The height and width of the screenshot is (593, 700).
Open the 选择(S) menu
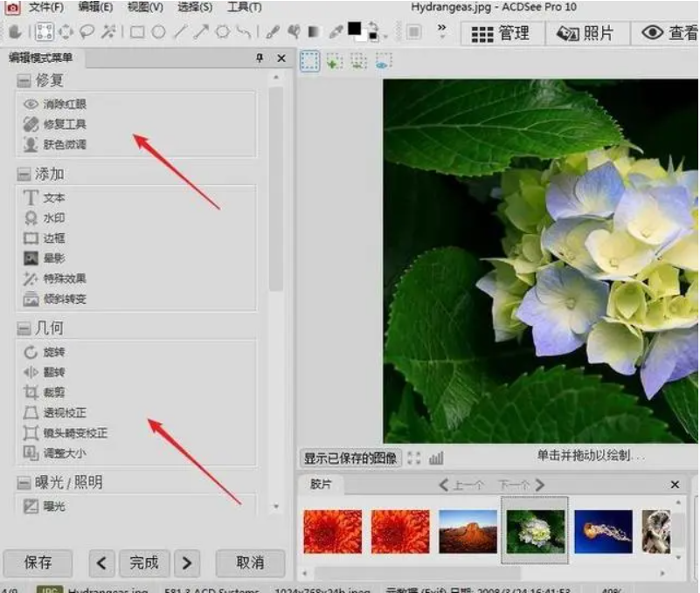coord(195,7)
